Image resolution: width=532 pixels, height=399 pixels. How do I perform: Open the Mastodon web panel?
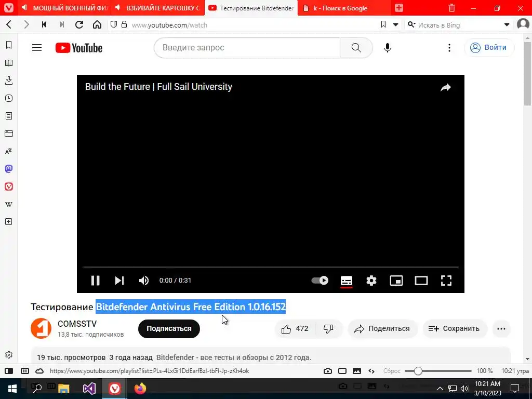(9, 169)
